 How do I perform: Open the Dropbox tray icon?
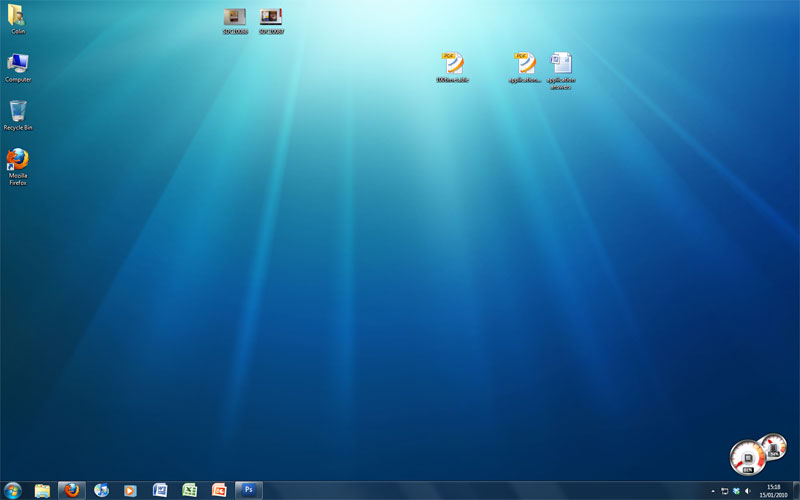[736, 491]
